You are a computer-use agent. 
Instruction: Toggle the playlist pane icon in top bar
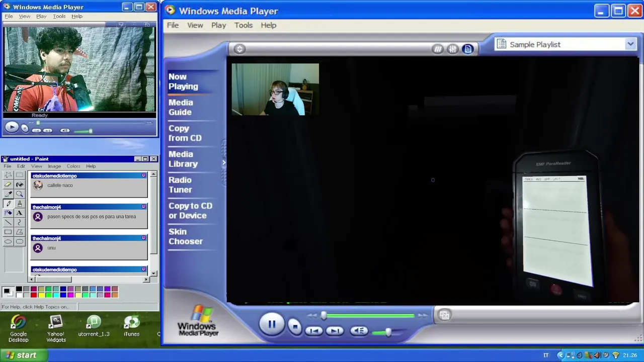pos(467,49)
